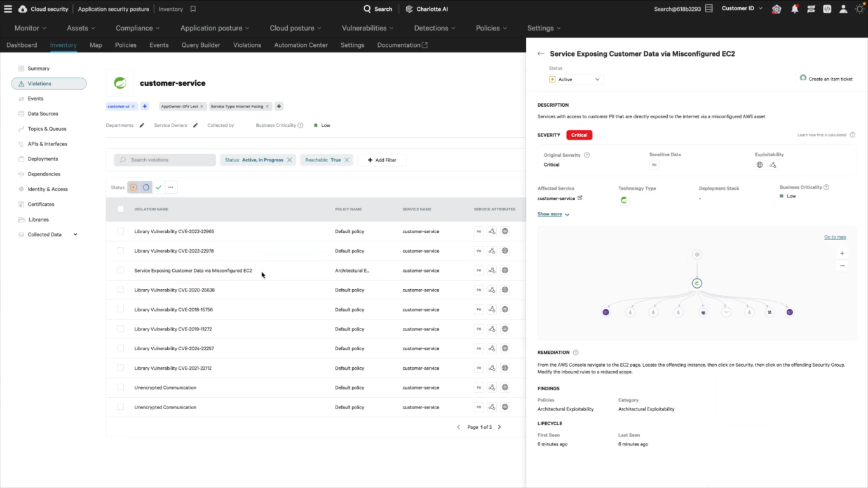Expand Collected Data in sidebar
Image resolution: width=868 pixels, height=488 pixels.
click(x=75, y=234)
